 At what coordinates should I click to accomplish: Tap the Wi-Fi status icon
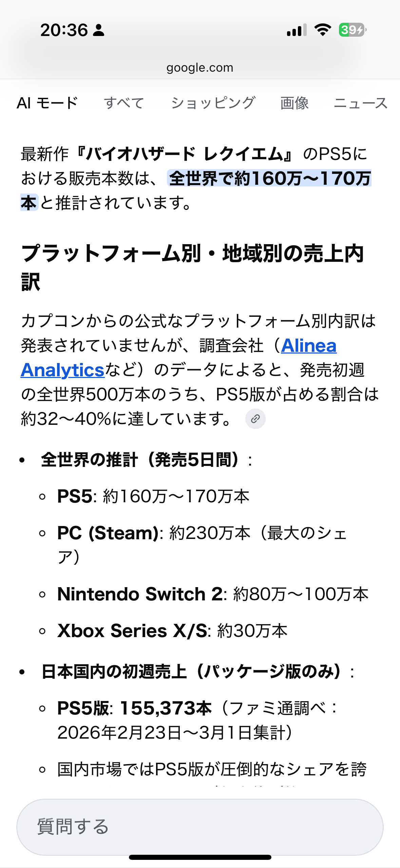coord(323,30)
